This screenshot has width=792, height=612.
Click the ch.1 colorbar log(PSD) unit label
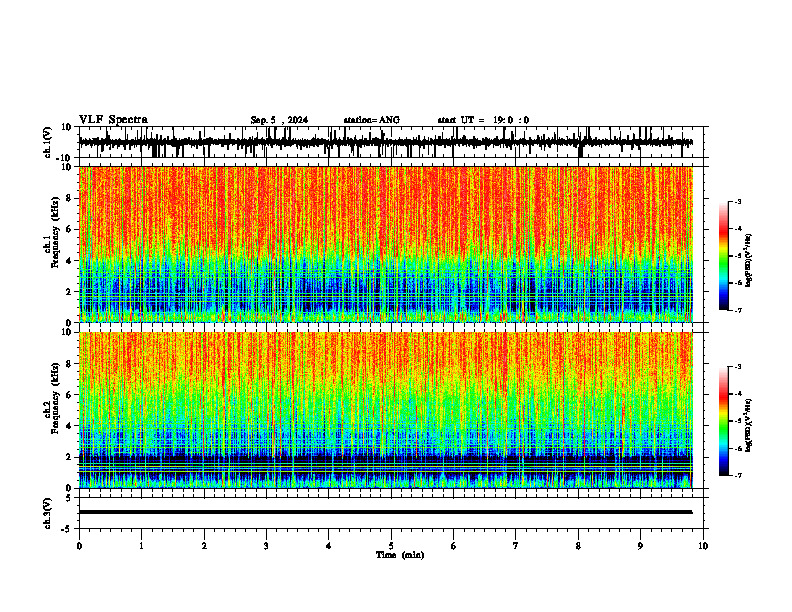pos(749,261)
